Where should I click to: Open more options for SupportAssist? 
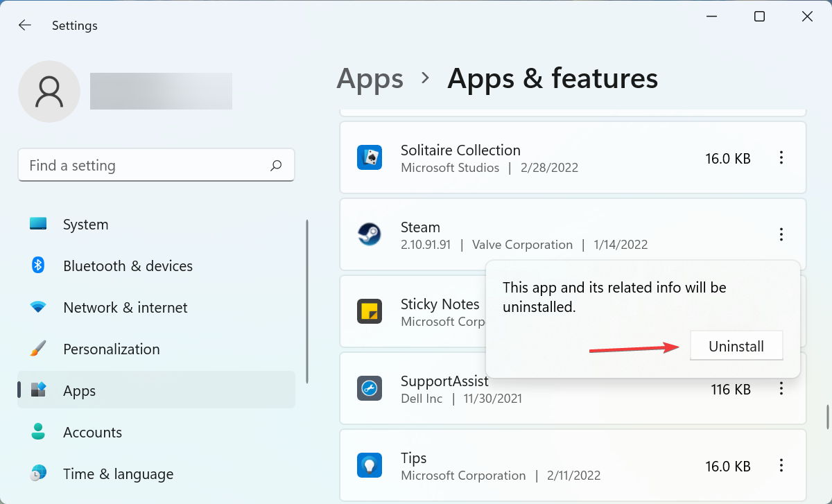pos(781,389)
